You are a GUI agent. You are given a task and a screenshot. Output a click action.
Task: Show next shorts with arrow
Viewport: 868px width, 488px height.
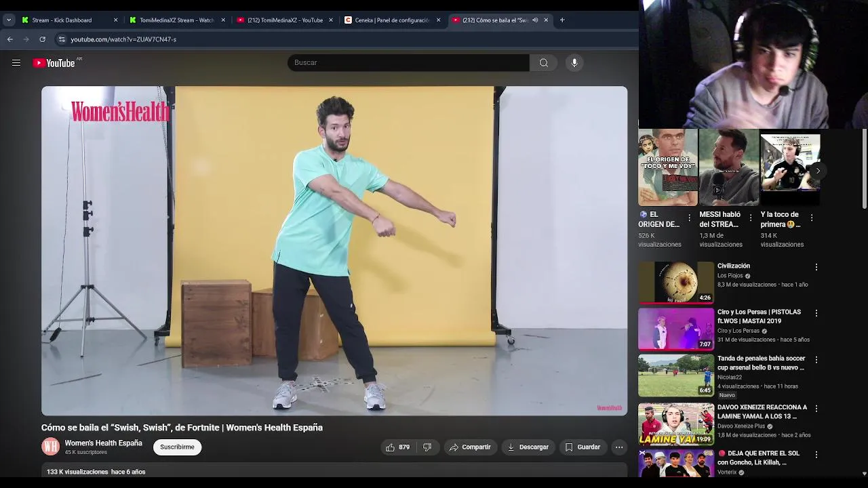(818, 171)
